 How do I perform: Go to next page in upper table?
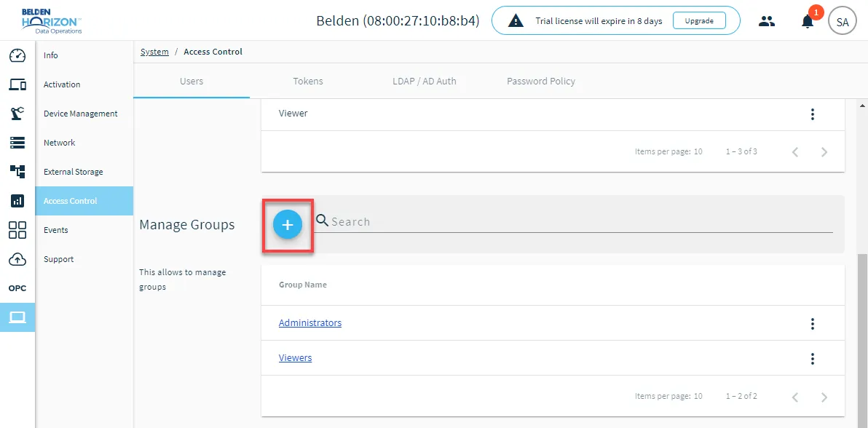coord(824,151)
